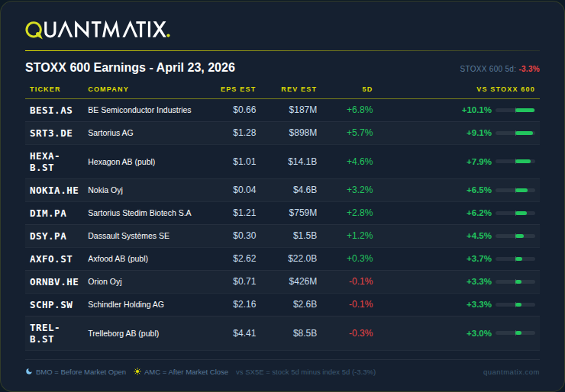The width and height of the screenshot is (565, 392).
Task: Click the vs SX5E footnote text
Action: coord(305,372)
